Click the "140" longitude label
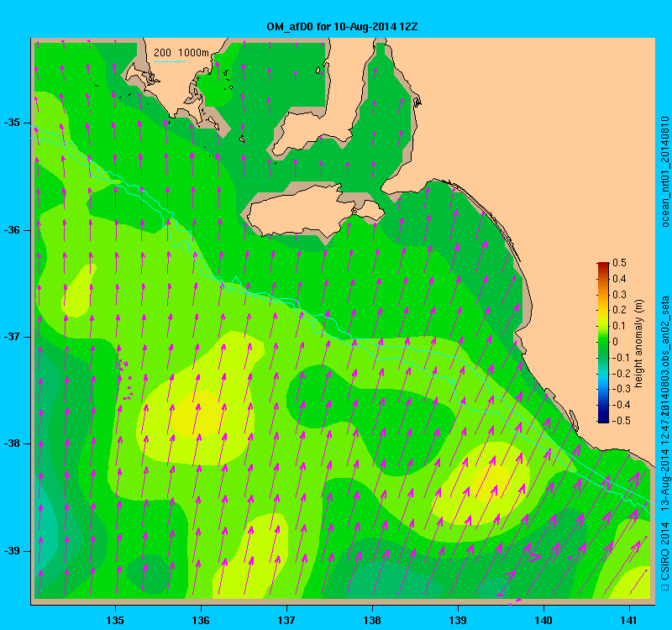 (543, 620)
